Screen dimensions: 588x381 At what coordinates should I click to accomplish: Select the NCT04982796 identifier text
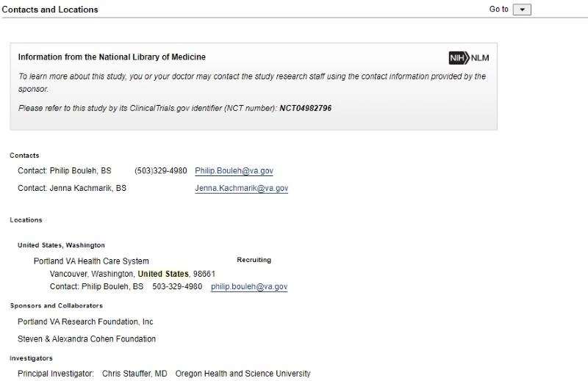point(306,108)
